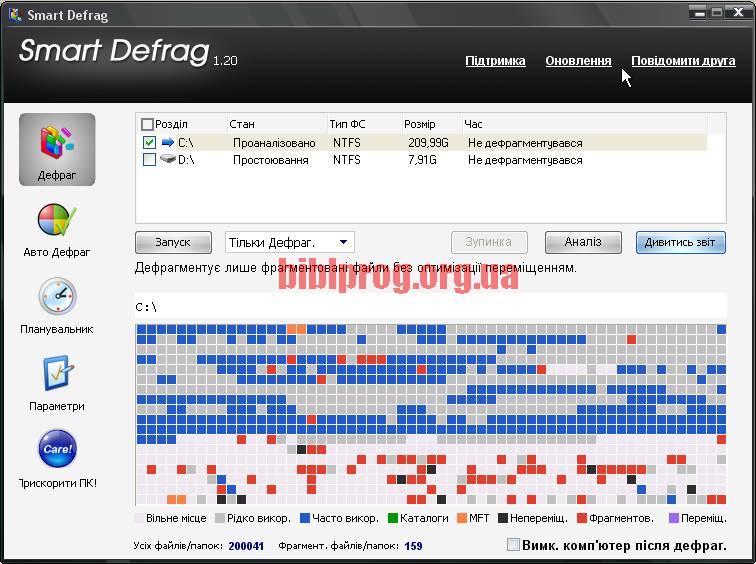This screenshot has height=564, width=756.
Task: Click the D:\ hard drive icon
Action: click(167, 159)
